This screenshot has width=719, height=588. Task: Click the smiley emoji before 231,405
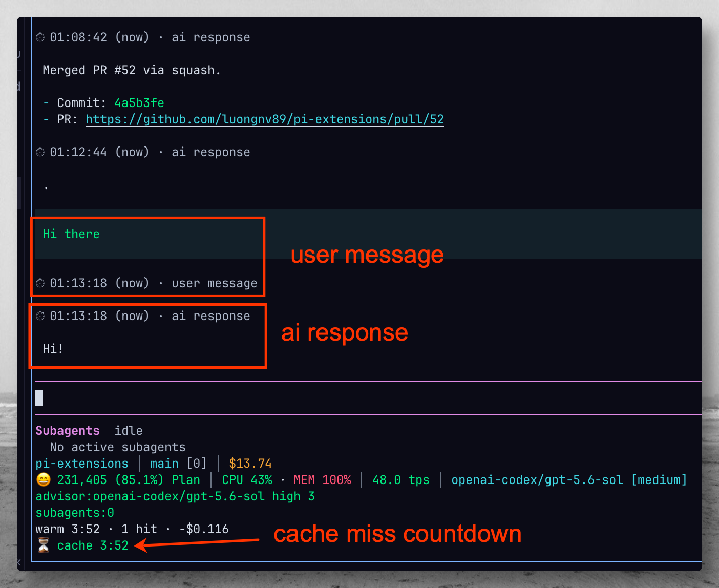coord(44,480)
